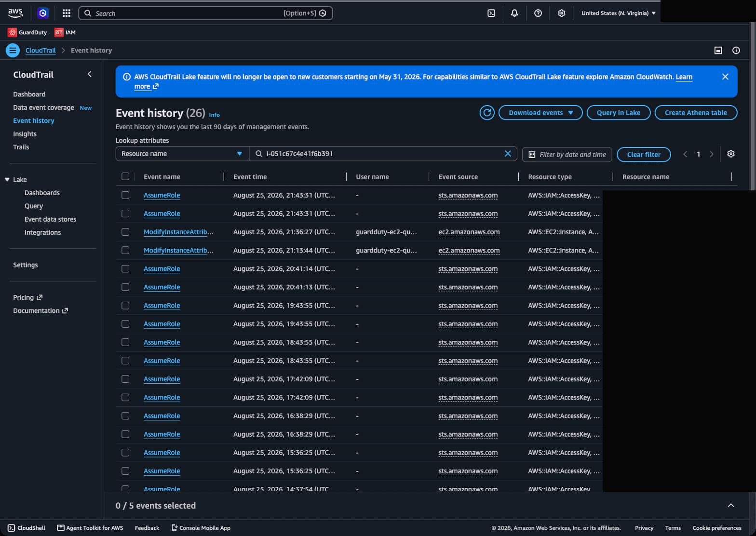Open the AWS home logo

point(15,13)
